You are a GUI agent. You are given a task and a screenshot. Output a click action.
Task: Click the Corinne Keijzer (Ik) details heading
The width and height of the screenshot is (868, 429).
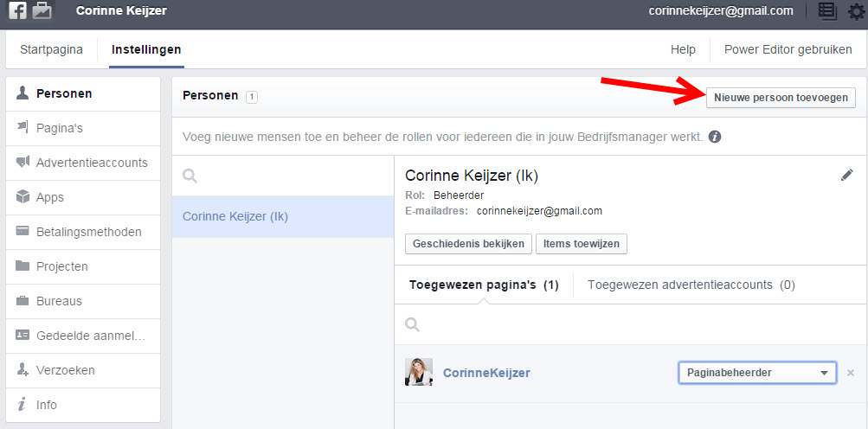[472, 176]
